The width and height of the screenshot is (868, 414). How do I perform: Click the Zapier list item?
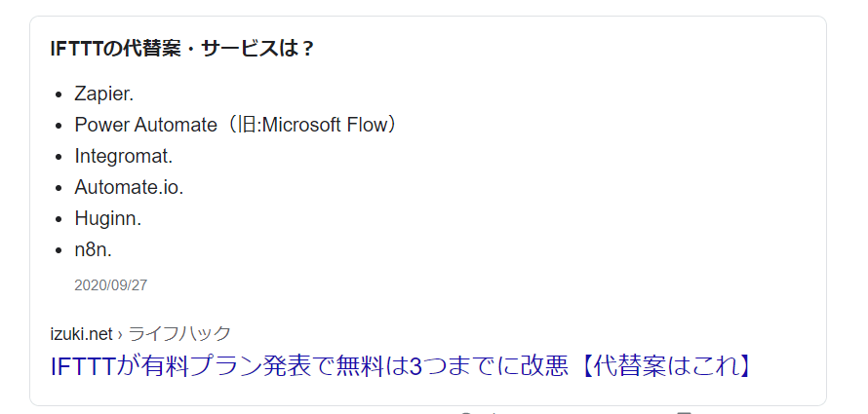coord(103,94)
